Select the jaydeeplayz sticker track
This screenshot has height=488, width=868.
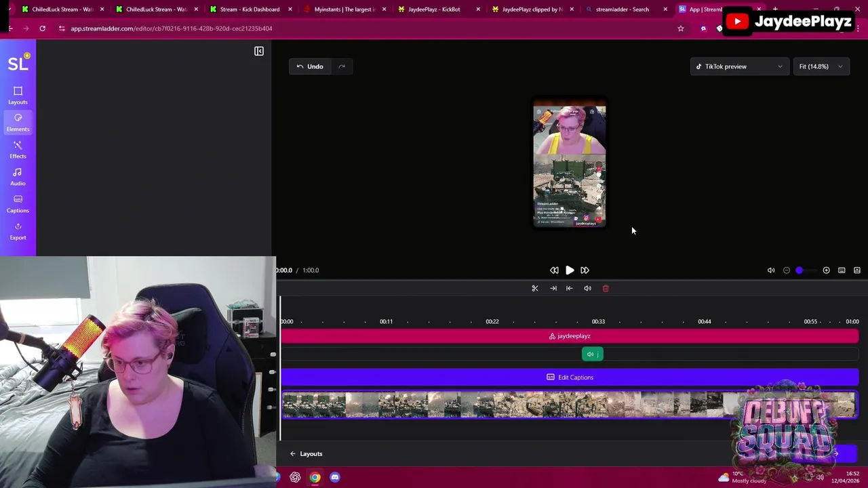570,336
